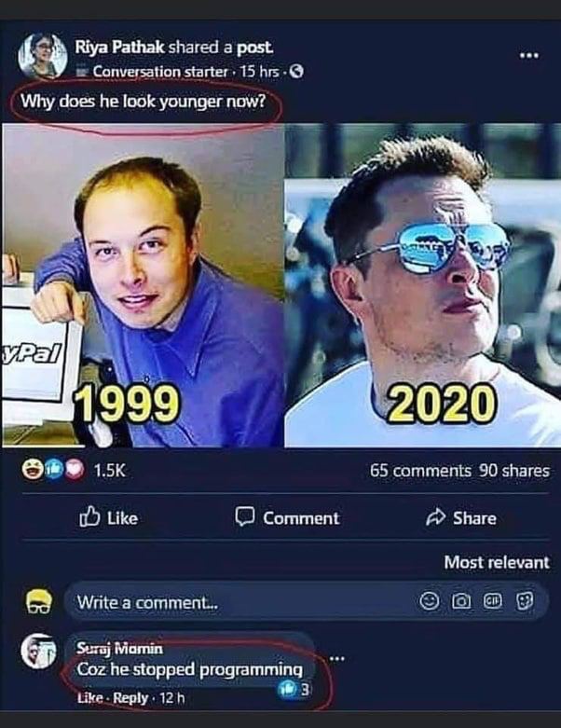Open the sticker picker icon

pos(525,601)
